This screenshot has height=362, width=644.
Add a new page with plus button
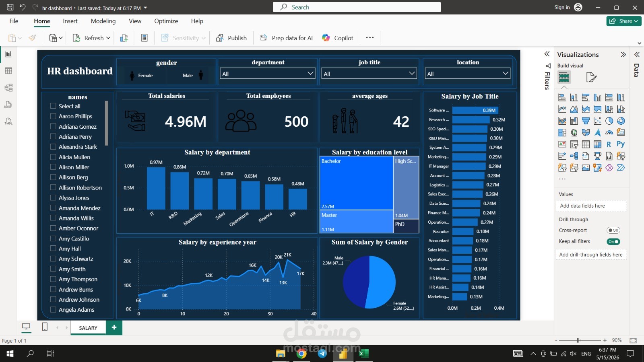coord(114,327)
